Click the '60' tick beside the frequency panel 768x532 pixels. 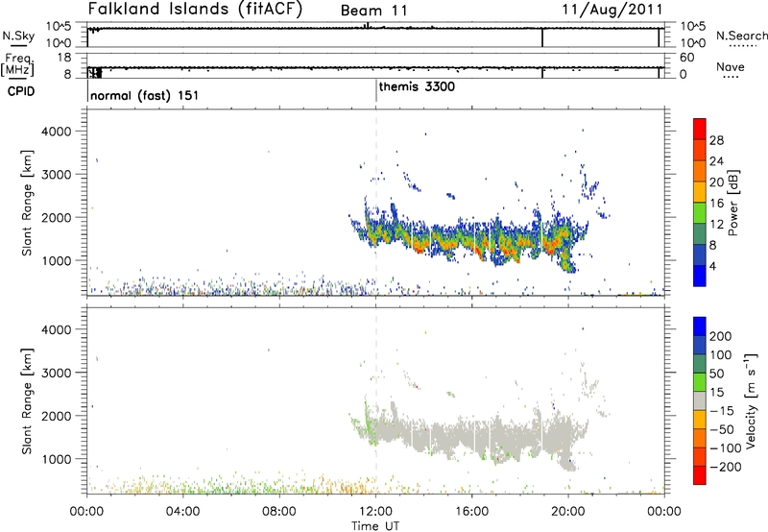686,58
